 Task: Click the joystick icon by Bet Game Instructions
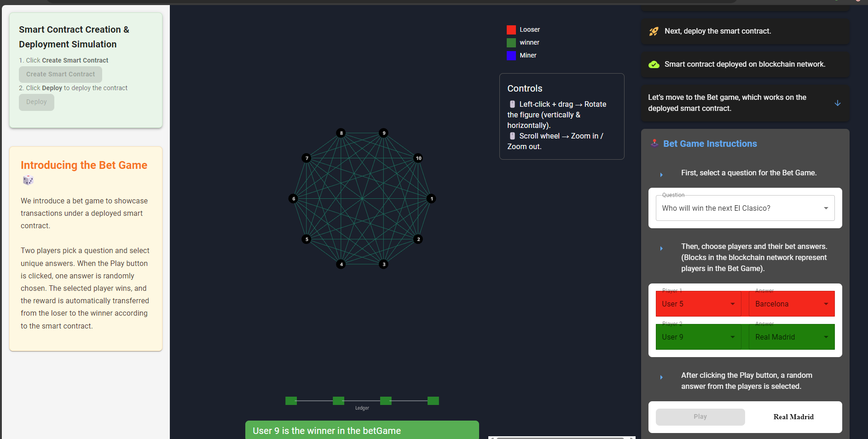point(654,144)
